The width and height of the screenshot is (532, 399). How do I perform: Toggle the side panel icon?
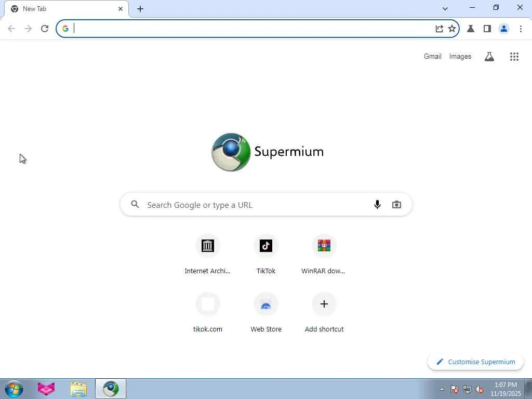(487, 29)
